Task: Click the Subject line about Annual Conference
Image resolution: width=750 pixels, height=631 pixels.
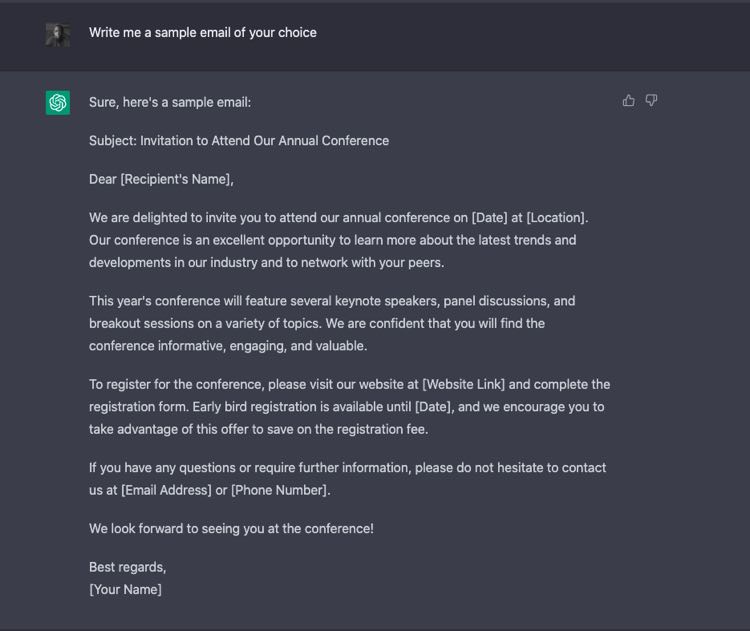Action: click(x=239, y=141)
